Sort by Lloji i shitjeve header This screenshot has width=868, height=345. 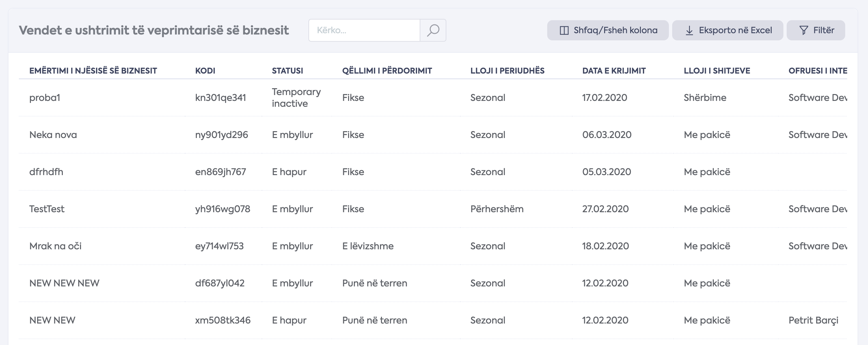tap(717, 71)
